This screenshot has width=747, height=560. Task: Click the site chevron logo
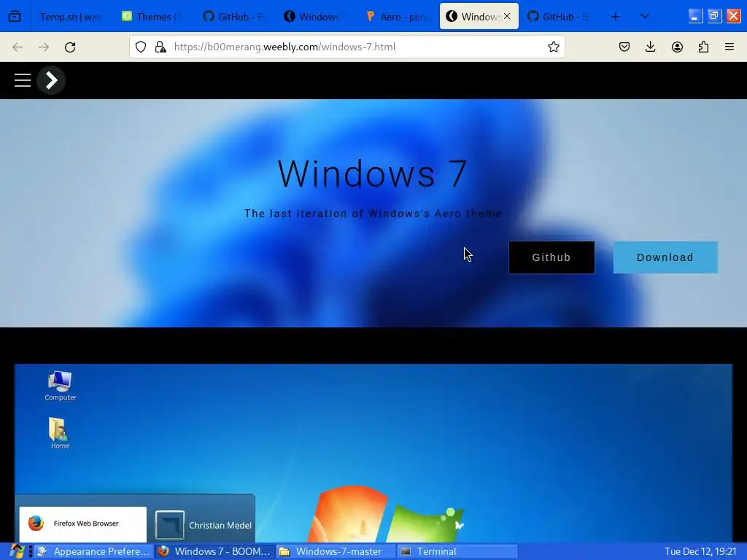51,80
